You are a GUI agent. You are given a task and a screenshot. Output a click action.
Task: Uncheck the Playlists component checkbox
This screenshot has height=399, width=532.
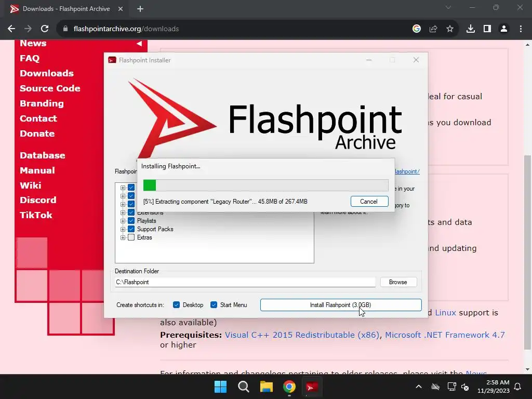click(131, 221)
